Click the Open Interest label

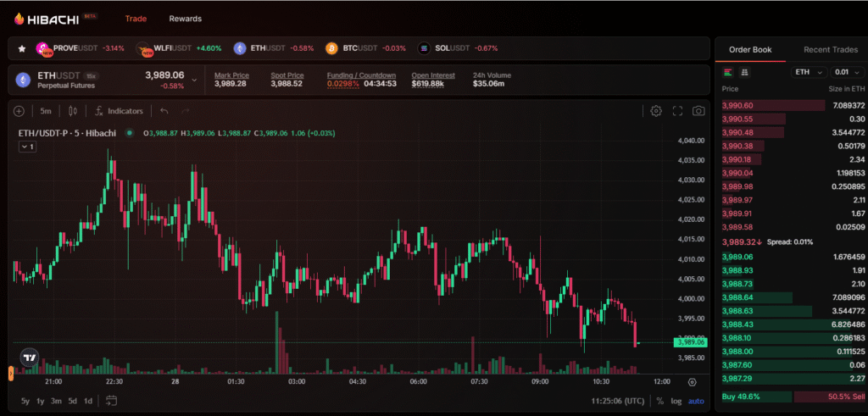coord(433,75)
